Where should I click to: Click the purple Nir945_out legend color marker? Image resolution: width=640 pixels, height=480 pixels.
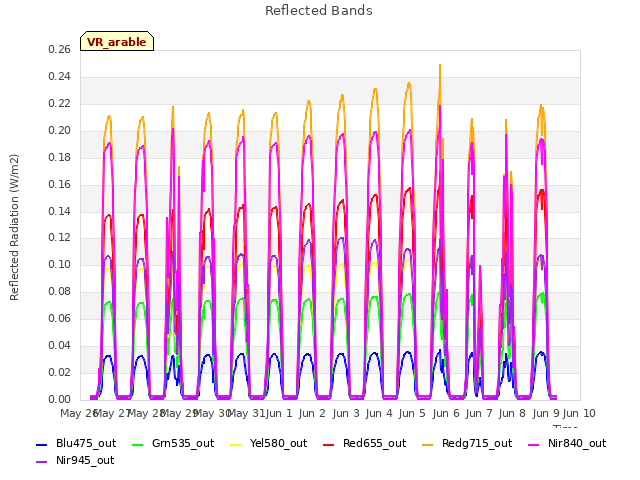pyautogui.click(x=42, y=462)
